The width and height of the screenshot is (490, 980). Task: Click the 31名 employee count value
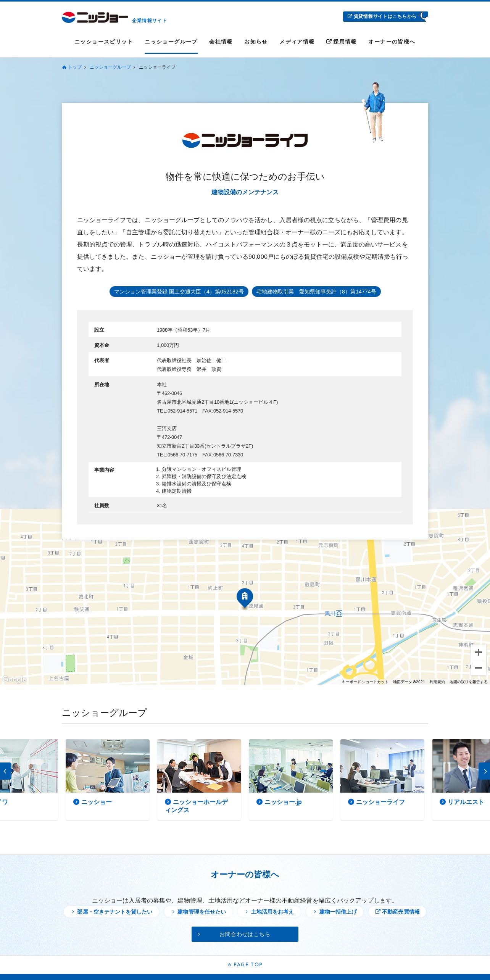162,506
